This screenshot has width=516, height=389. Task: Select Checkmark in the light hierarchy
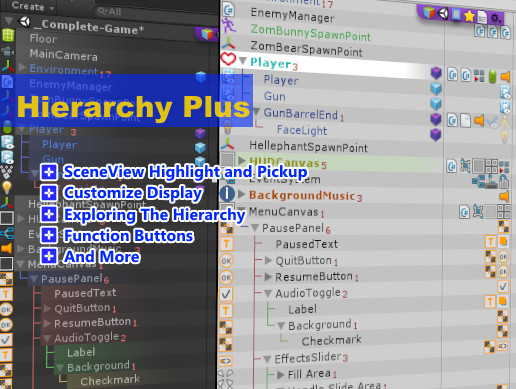331,340
